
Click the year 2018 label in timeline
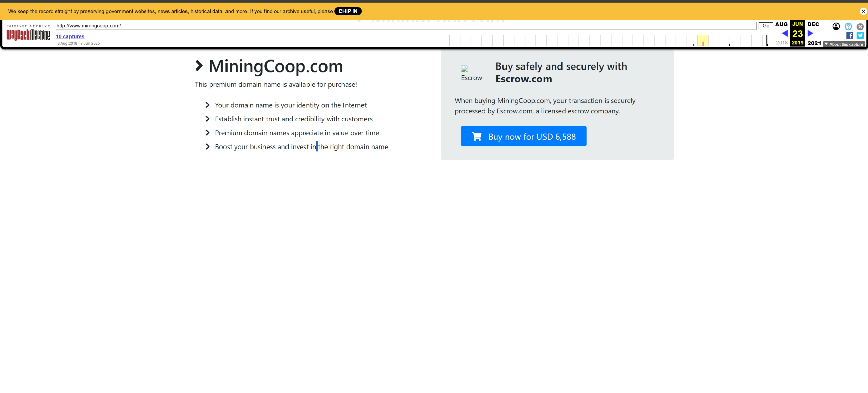(x=782, y=43)
